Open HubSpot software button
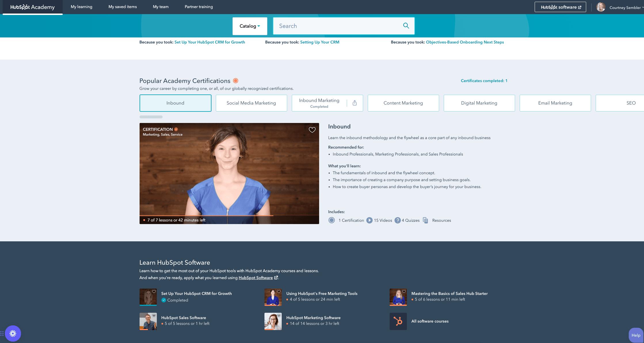 pos(560,7)
